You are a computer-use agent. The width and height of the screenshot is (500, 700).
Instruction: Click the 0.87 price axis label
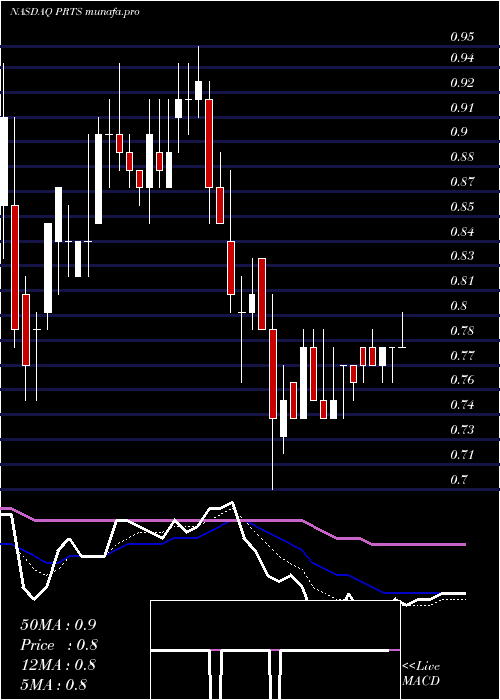point(462,182)
